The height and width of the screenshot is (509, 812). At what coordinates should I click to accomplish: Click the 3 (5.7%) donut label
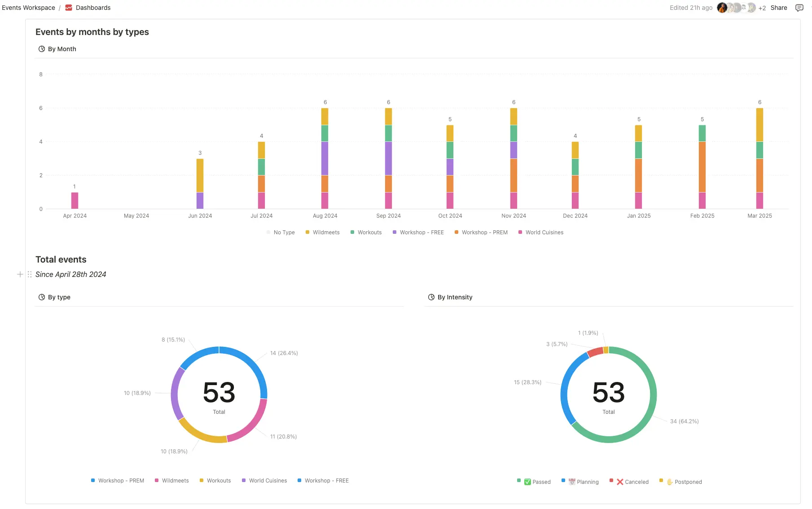click(x=557, y=344)
